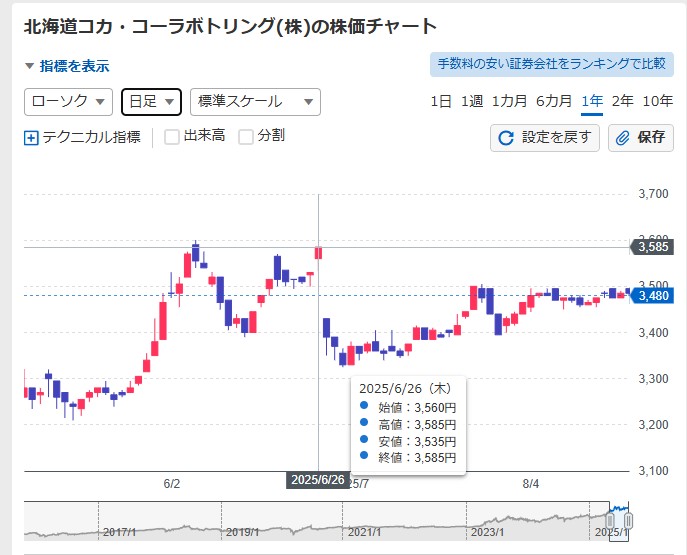Click the 8/4 x-axis date label

tap(531, 484)
